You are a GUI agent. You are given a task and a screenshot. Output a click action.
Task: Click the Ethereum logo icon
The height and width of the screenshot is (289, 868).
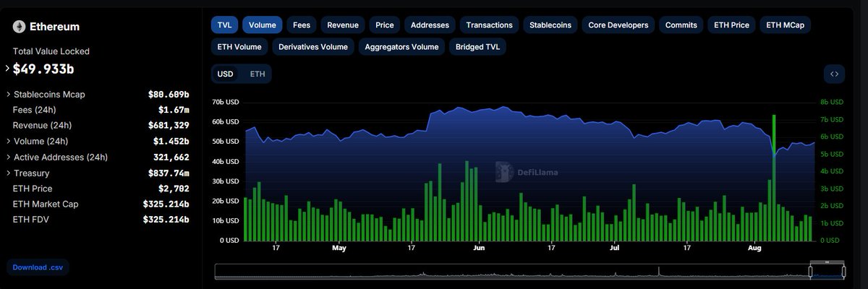(x=19, y=27)
